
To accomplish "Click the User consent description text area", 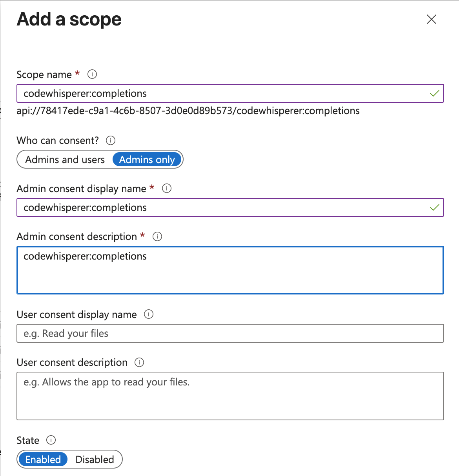I will 230,396.
